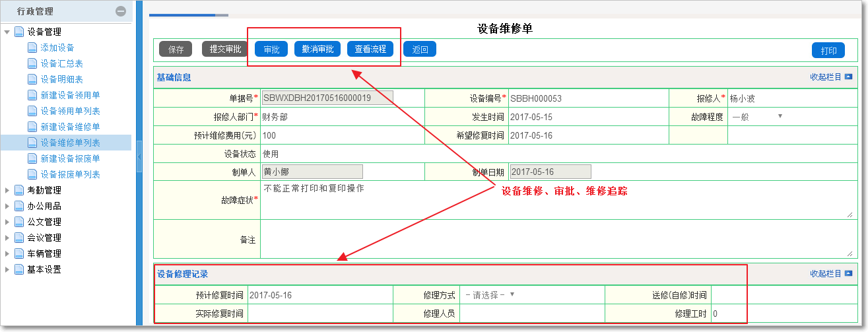The height and width of the screenshot is (332, 868).
Task: Select 新建设备报废单 menu entry
Action: click(70, 158)
